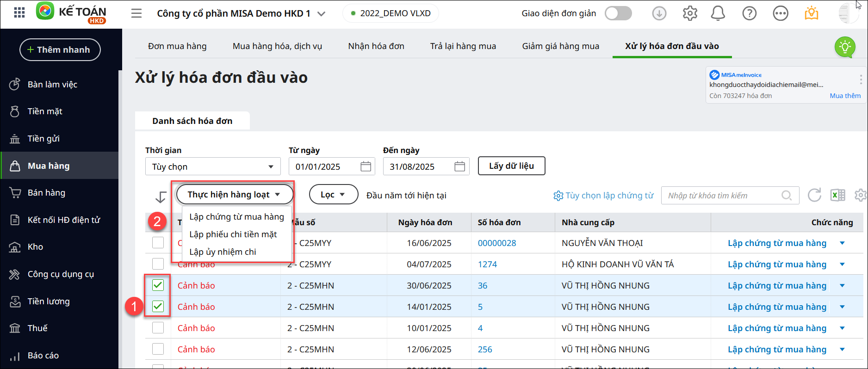Check the box for invoice dated 10/01/2025

pyautogui.click(x=158, y=328)
